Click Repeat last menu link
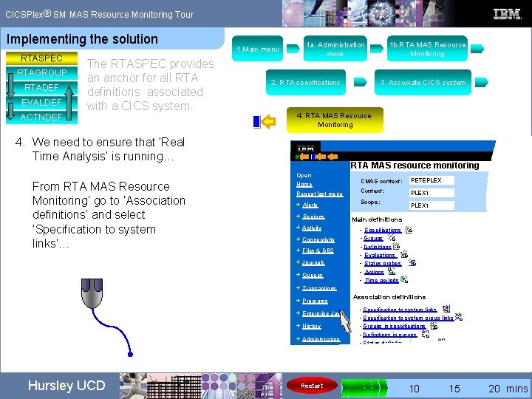 pos(320,194)
